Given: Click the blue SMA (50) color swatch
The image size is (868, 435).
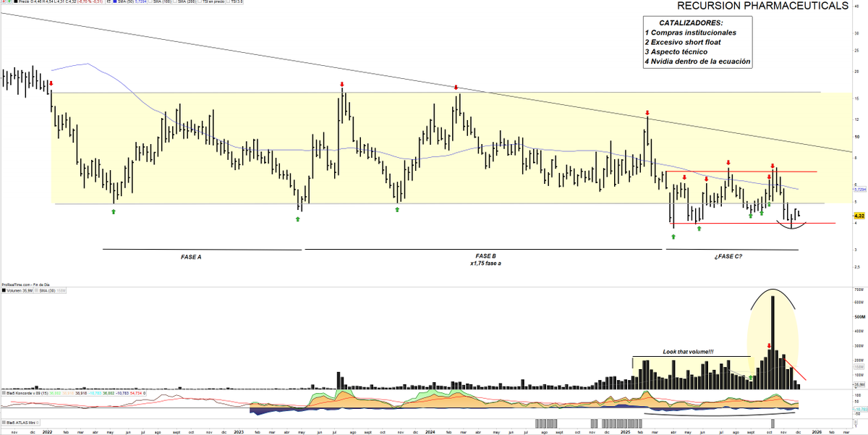Looking at the screenshot, I should pos(114,3).
